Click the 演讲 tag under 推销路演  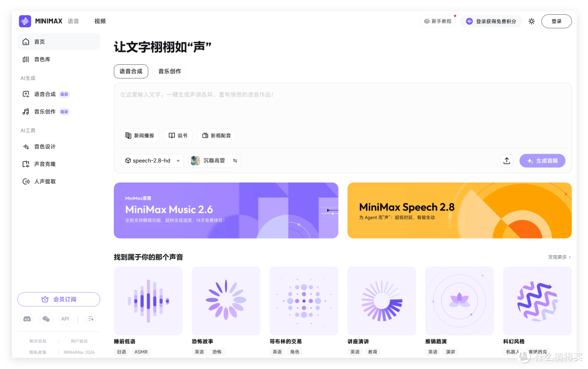(x=450, y=352)
